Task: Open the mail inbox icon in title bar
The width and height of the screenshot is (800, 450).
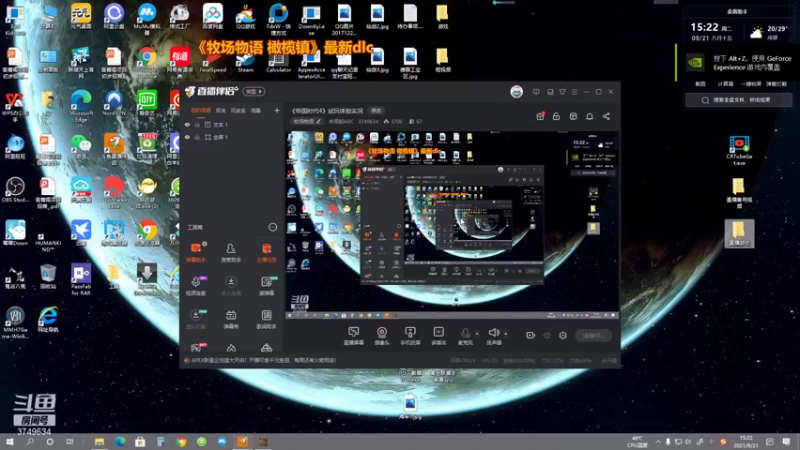Action: tap(550, 92)
